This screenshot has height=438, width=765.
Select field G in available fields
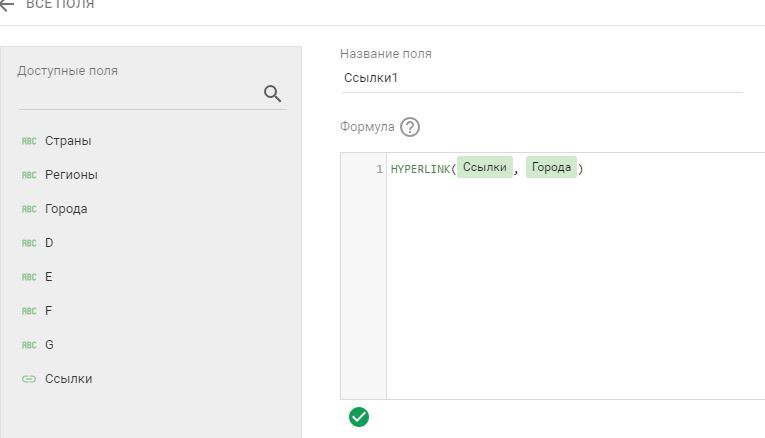[x=49, y=345]
